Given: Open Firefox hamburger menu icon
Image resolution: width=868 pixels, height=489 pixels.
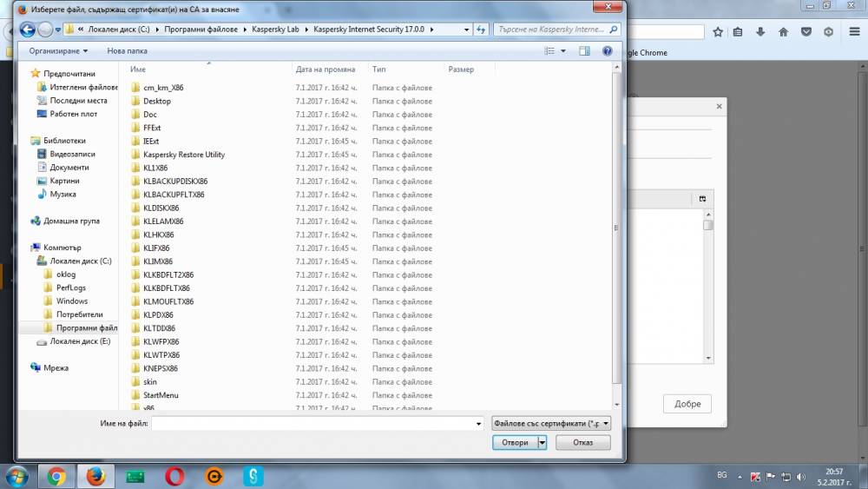Looking at the screenshot, I should click(854, 31).
